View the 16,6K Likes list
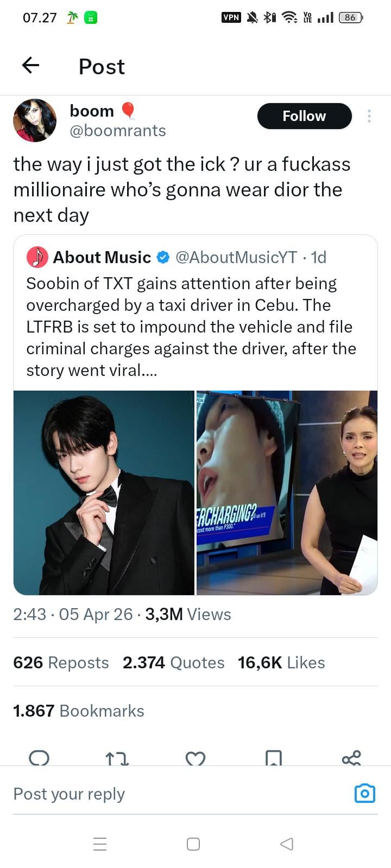The height and width of the screenshot is (868, 391). pyautogui.click(x=281, y=662)
